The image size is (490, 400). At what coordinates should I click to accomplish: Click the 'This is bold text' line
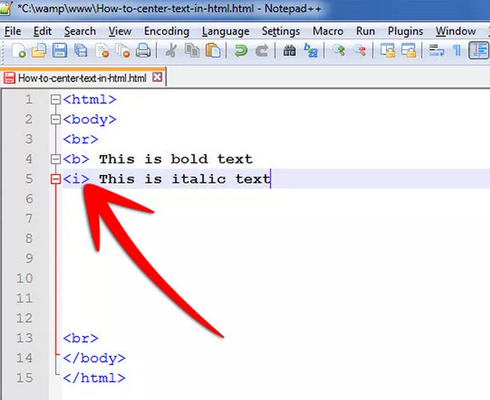pos(176,159)
